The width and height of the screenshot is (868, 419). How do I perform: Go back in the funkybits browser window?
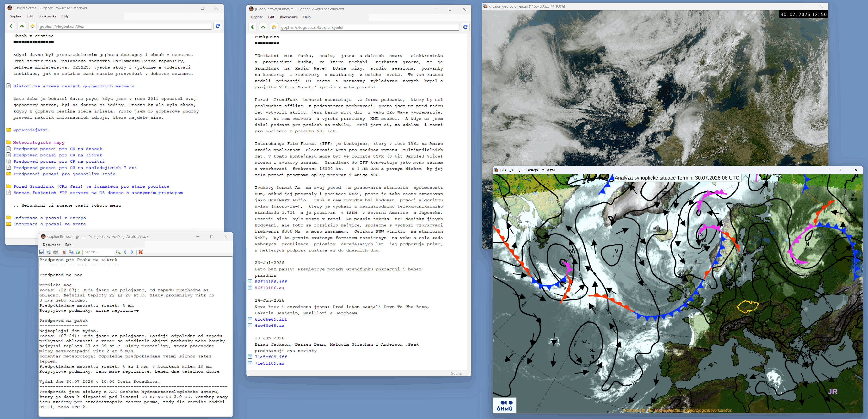coord(252,27)
